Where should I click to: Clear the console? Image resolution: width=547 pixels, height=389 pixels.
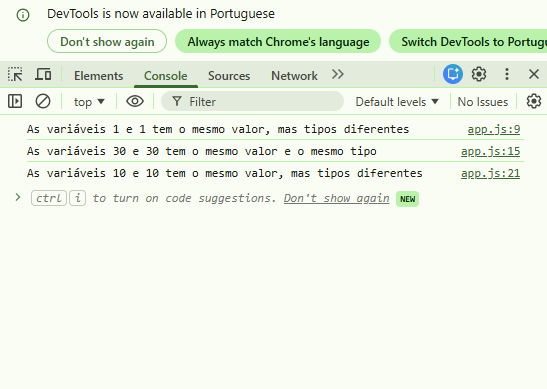43,102
